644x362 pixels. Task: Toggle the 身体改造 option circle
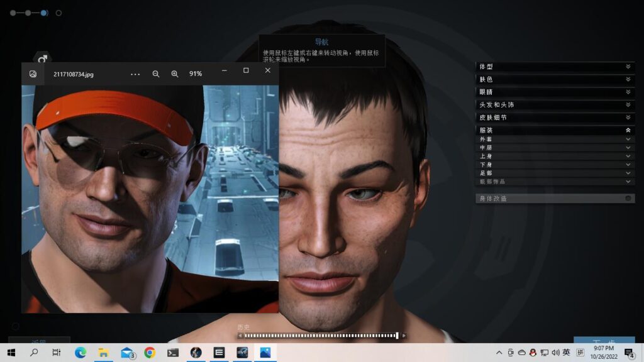[x=628, y=199]
